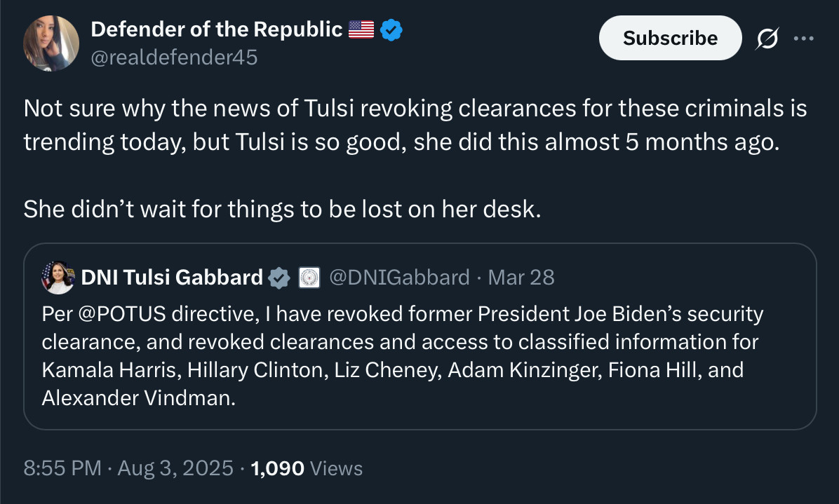Click the American flag emoji beside the name
839x504 pixels.
[x=361, y=29]
